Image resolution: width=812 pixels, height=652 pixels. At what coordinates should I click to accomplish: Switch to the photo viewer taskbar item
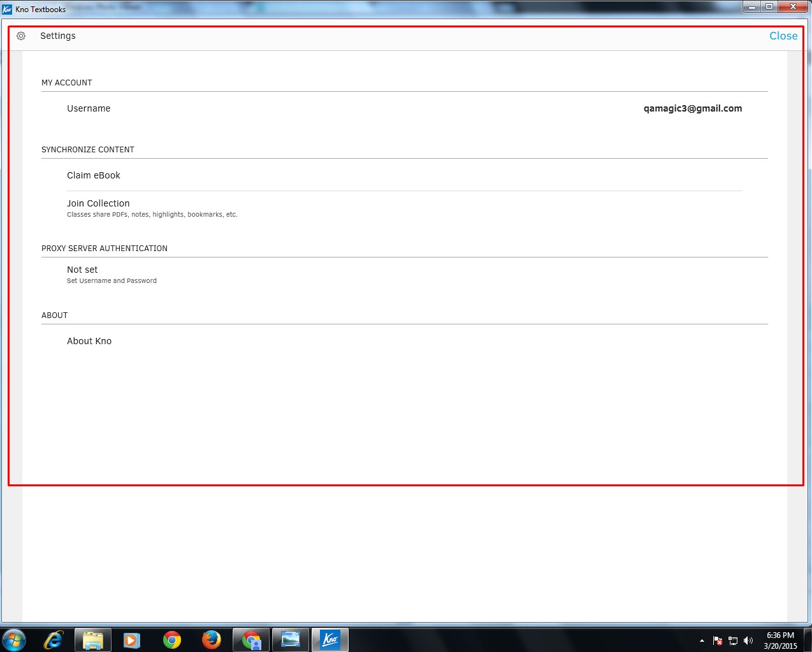291,639
